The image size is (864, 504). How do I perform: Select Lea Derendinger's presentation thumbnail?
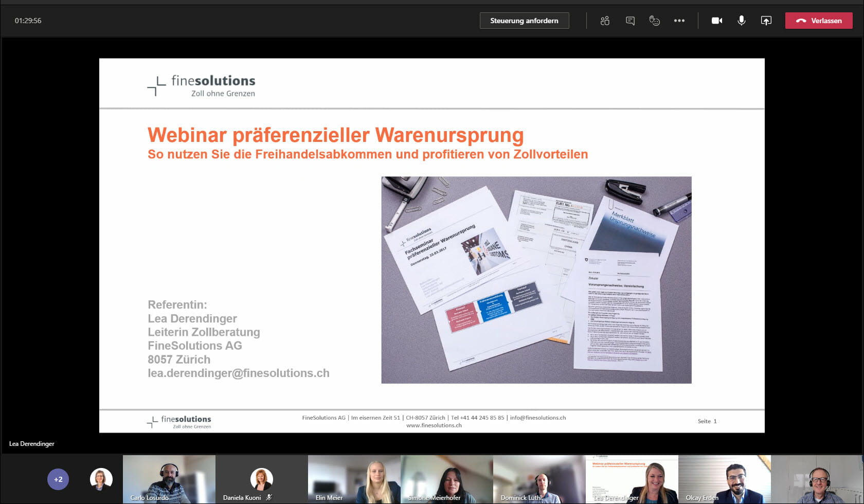tap(632, 479)
